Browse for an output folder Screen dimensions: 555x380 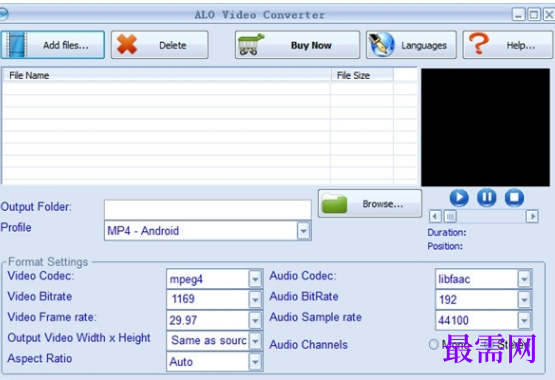(370, 203)
